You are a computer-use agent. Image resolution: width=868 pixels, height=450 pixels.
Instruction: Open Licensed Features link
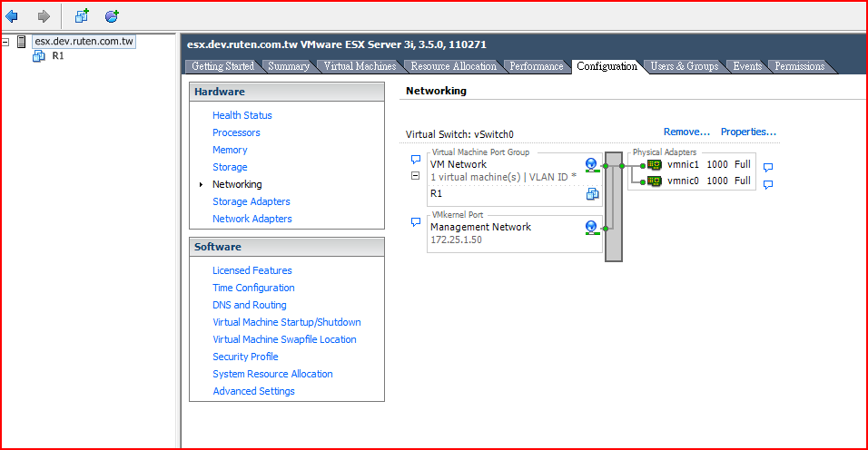click(252, 270)
